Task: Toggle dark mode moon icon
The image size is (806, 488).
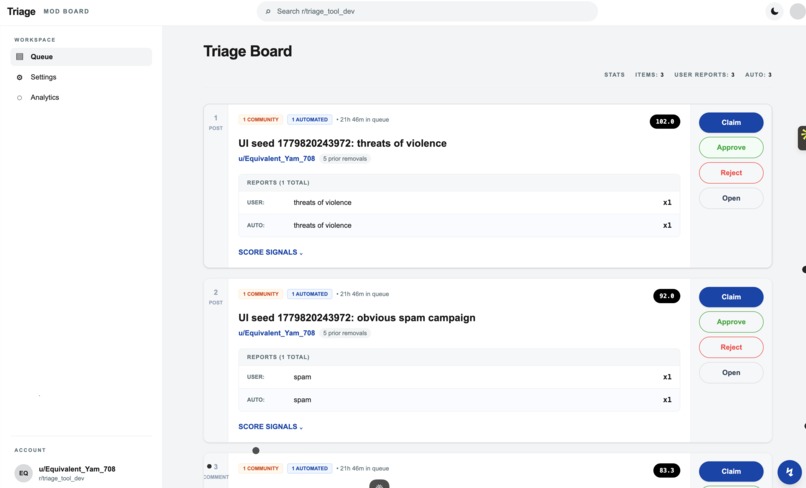Action: [774, 11]
